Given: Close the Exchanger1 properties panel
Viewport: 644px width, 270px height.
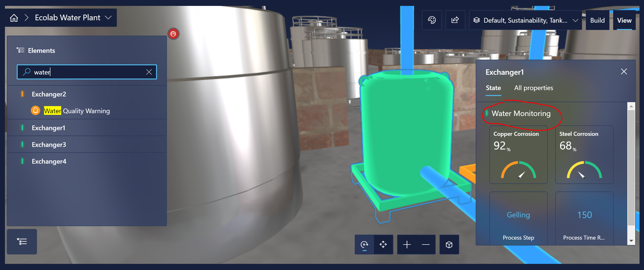Looking at the screenshot, I should 624,72.
